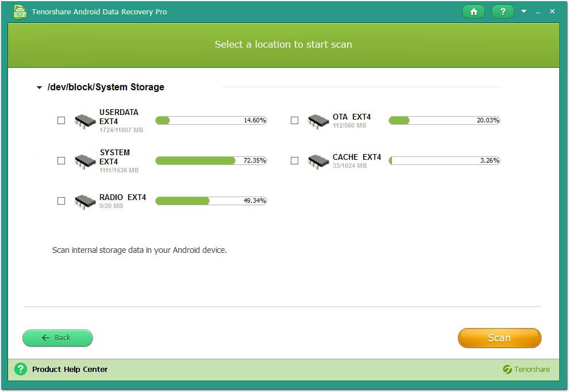Click the 'Scan internal storage data' description
The height and width of the screenshot is (392, 569).
tap(139, 250)
